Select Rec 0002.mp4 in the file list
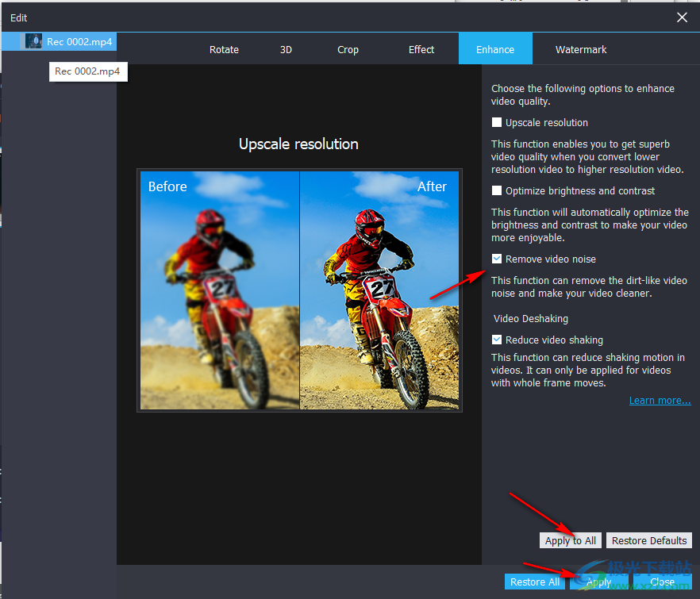Screen dimensions: 700x599 click(59, 41)
